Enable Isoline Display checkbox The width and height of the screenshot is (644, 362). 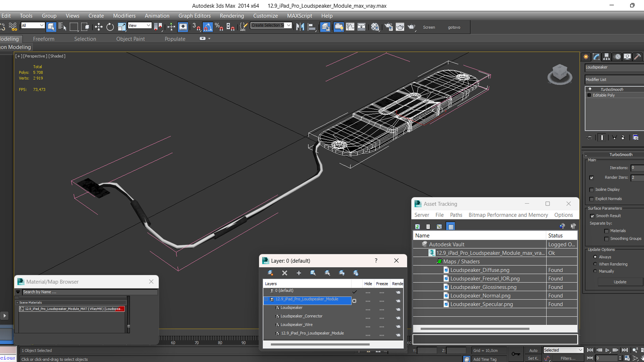point(592,190)
